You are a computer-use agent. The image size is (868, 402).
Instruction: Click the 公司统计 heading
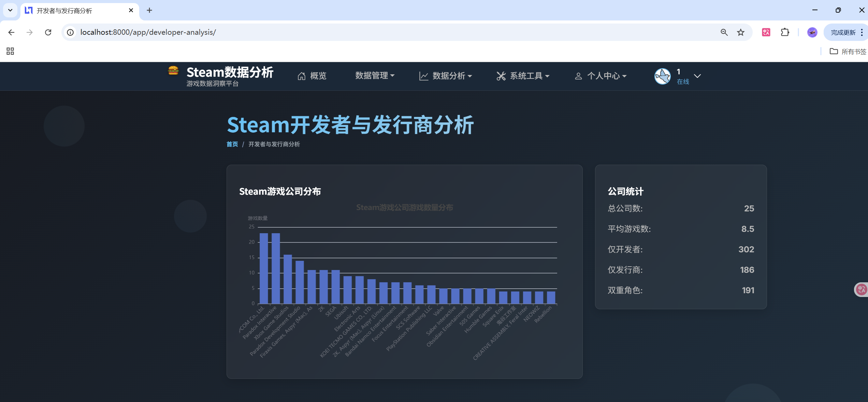coord(625,191)
